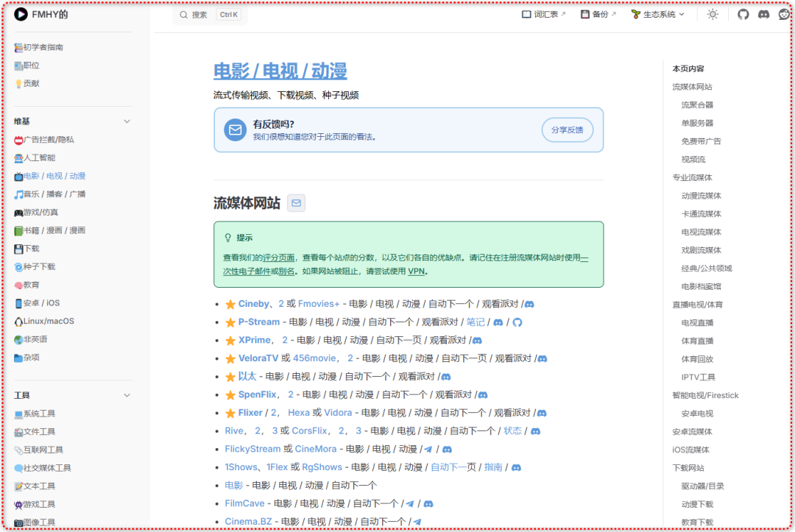Toggle dark mode with the sun icon
The image size is (795, 532).
click(713, 14)
